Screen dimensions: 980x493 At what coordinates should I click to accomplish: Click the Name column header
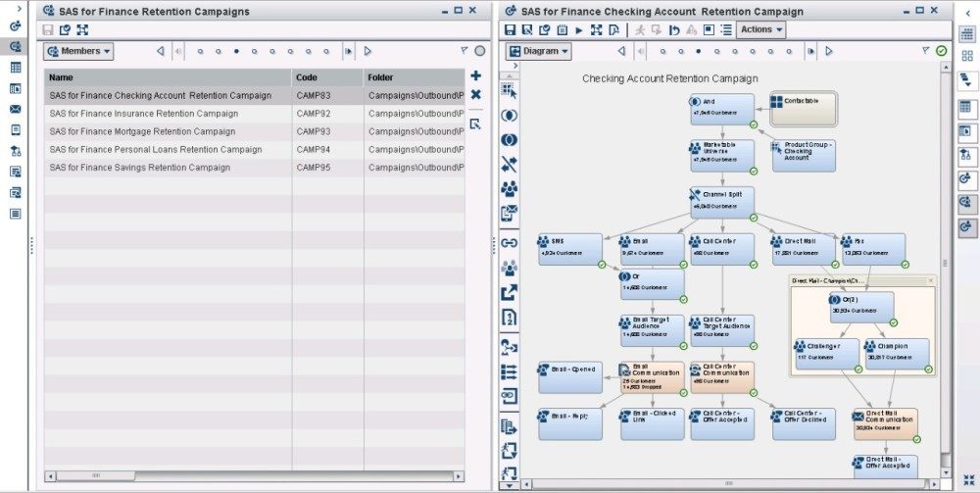pyautogui.click(x=167, y=77)
